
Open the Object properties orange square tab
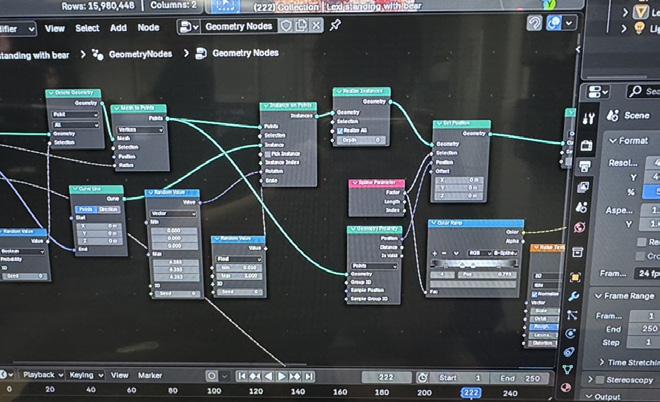575,277
